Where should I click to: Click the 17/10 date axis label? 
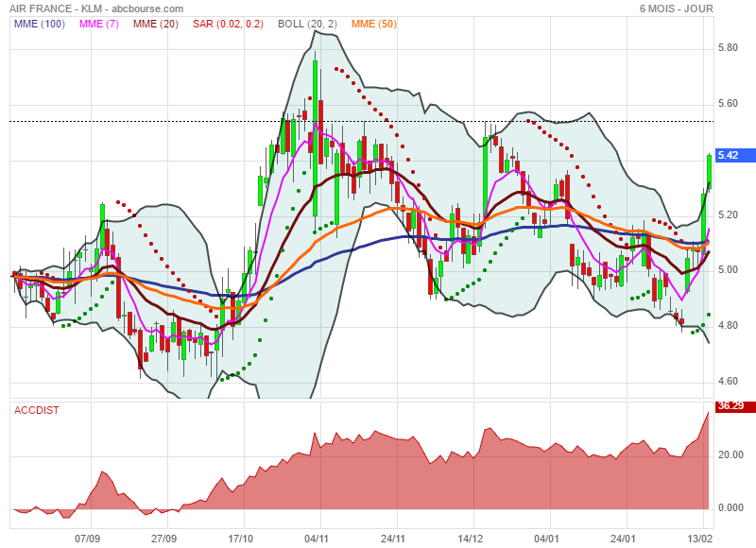[240, 539]
